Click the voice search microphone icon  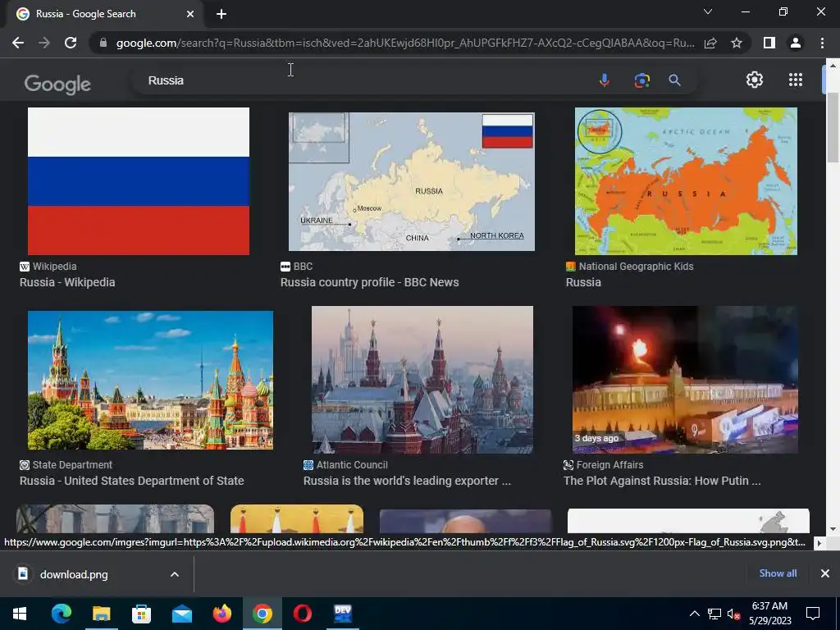pos(604,80)
